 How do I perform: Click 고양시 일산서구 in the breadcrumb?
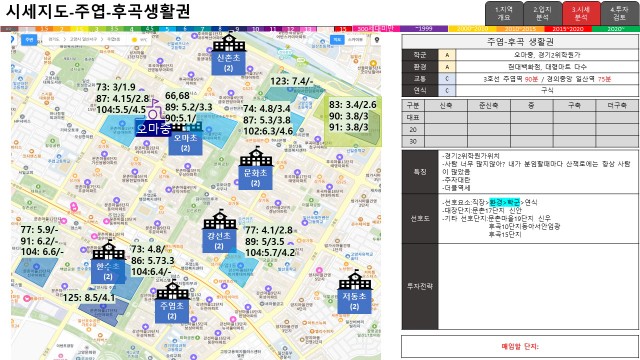pyautogui.click(x=83, y=40)
